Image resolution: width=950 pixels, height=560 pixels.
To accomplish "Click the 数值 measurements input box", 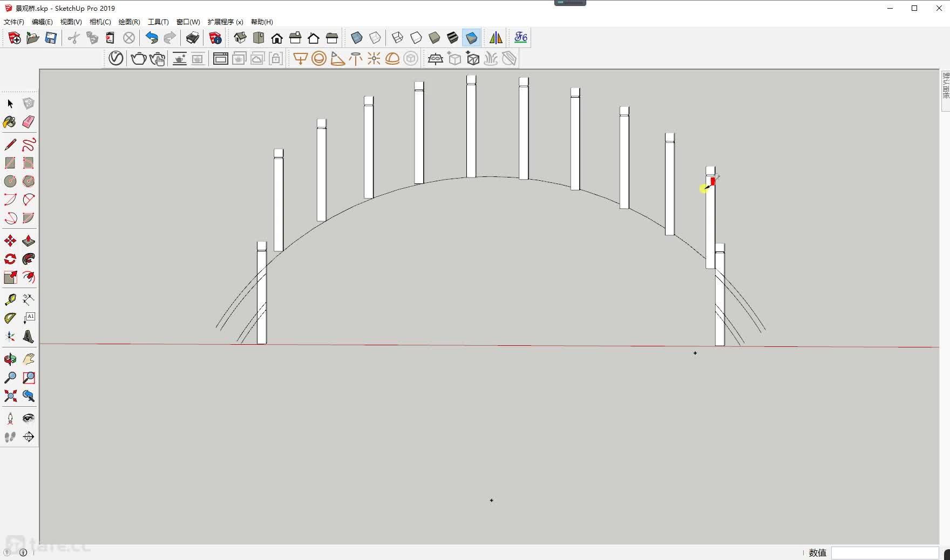I will point(885,553).
